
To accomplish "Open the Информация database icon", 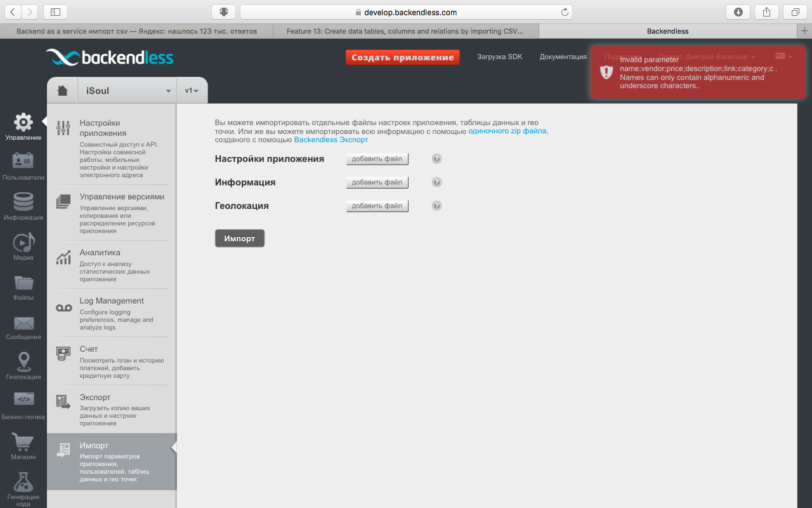I will tap(23, 201).
